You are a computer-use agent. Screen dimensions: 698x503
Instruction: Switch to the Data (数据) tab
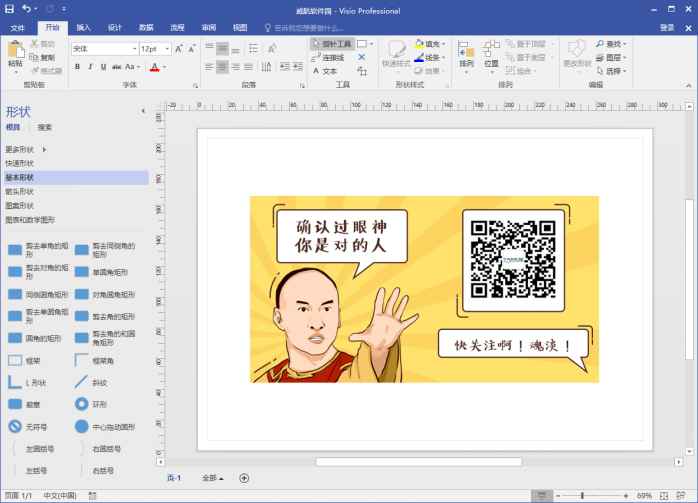(146, 28)
